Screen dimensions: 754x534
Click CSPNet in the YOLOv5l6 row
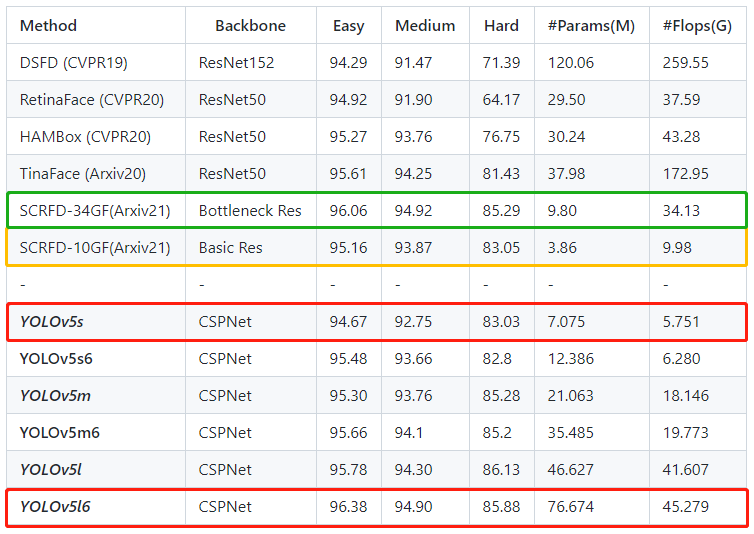(225, 507)
